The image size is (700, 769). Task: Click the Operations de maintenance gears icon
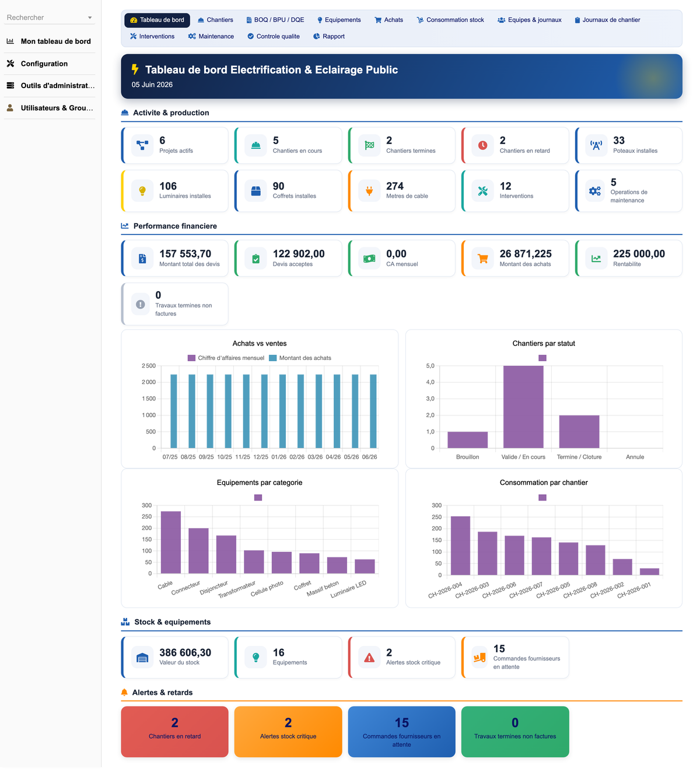[595, 191]
